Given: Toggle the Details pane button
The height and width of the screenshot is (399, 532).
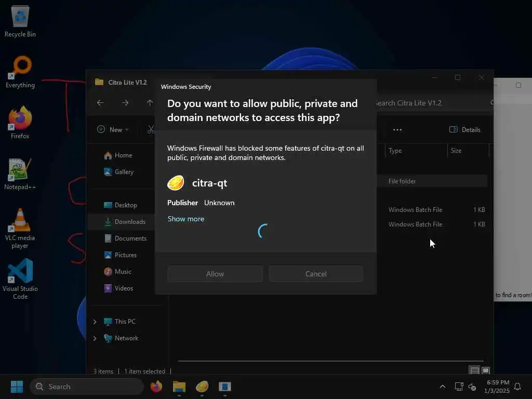Looking at the screenshot, I should [x=465, y=129].
